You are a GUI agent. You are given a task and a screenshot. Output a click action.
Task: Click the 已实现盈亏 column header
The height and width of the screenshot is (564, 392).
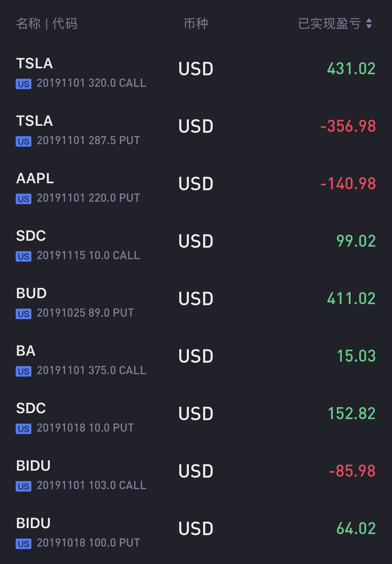tap(329, 24)
